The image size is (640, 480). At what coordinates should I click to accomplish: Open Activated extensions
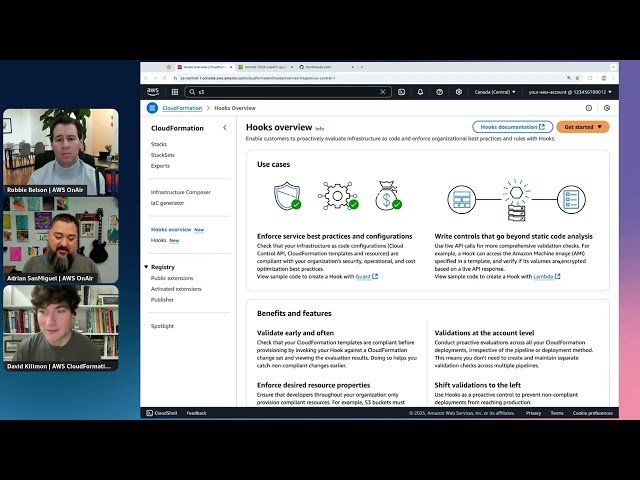176,289
